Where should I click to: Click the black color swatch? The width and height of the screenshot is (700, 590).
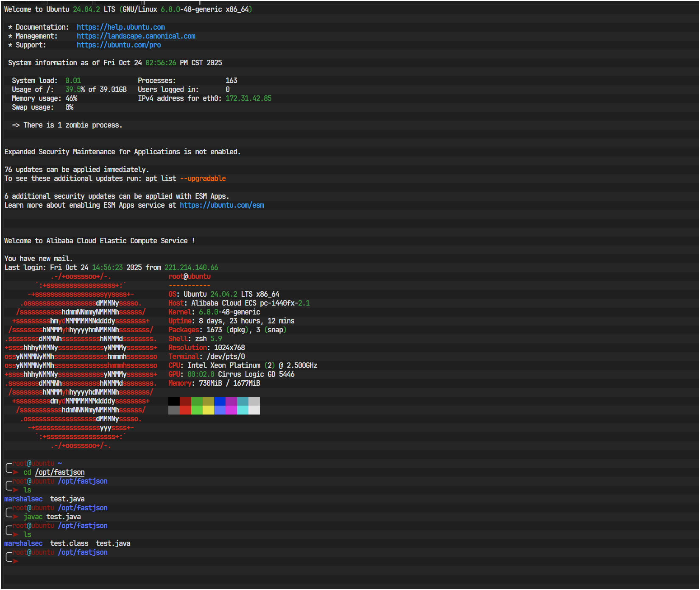[x=174, y=401]
